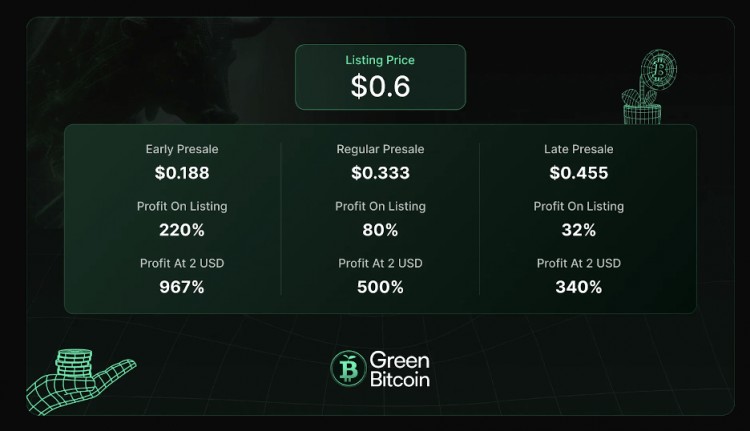Select the Late Presale heading

coord(579,149)
